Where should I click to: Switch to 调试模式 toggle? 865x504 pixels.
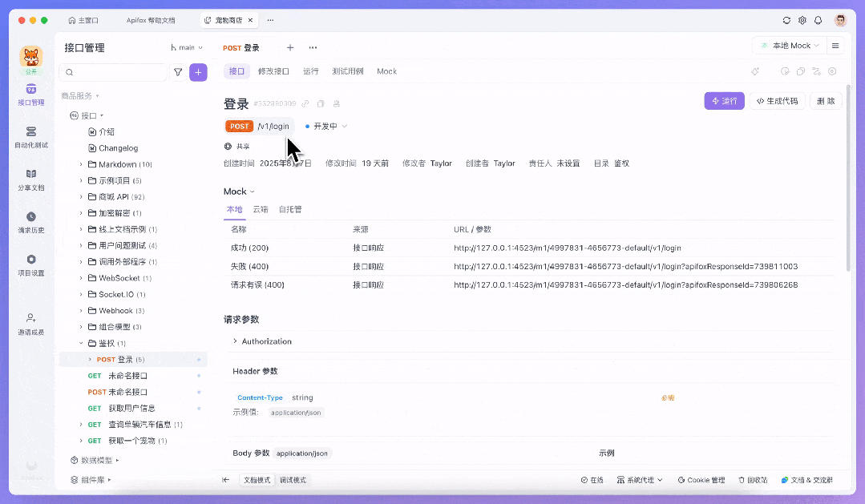pyautogui.click(x=293, y=480)
